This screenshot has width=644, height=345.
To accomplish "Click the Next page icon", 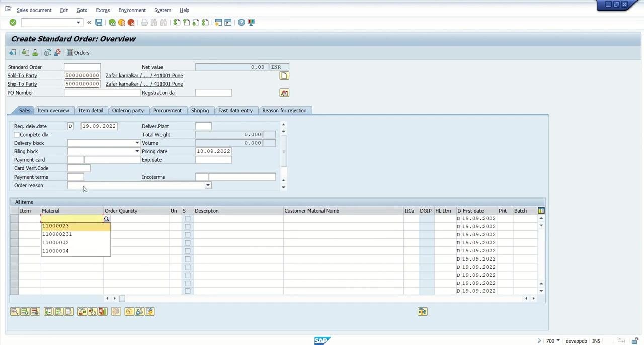I will 196,22.
